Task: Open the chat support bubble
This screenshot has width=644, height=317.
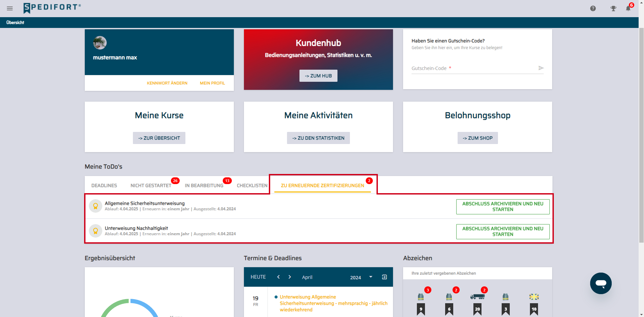Action: coord(601,283)
